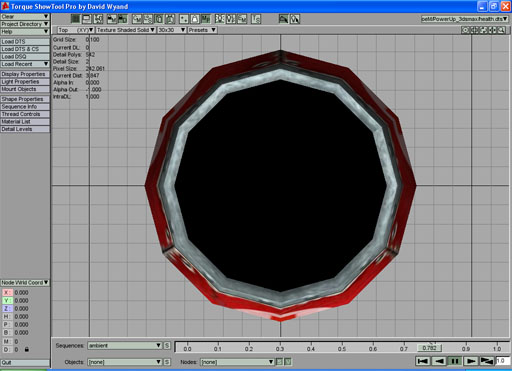512x371 pixels.
Task: Open the Project Directory dropdown
Action: tap(25, 24)
